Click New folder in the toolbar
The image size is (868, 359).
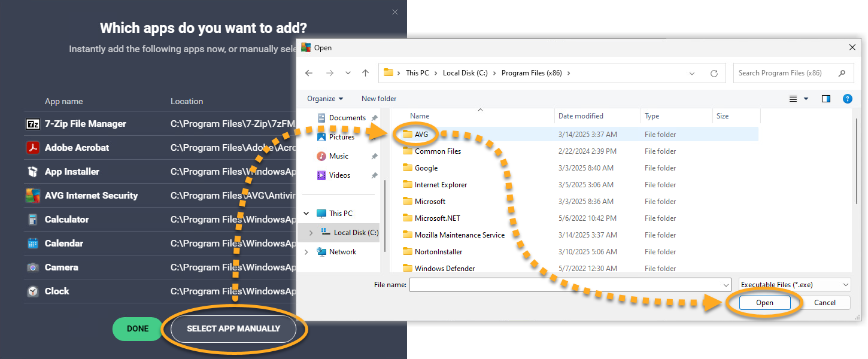379,99
